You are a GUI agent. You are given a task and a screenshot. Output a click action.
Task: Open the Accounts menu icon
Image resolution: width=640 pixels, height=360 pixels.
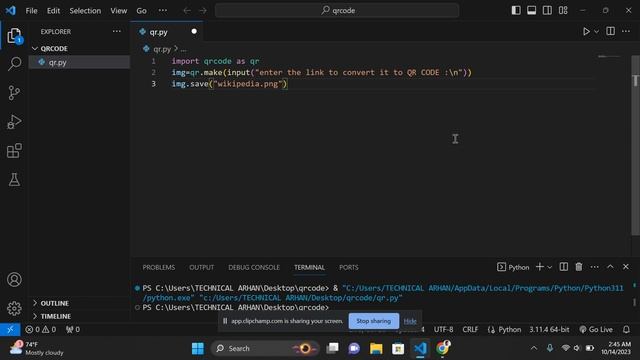(x=14, y=280)
